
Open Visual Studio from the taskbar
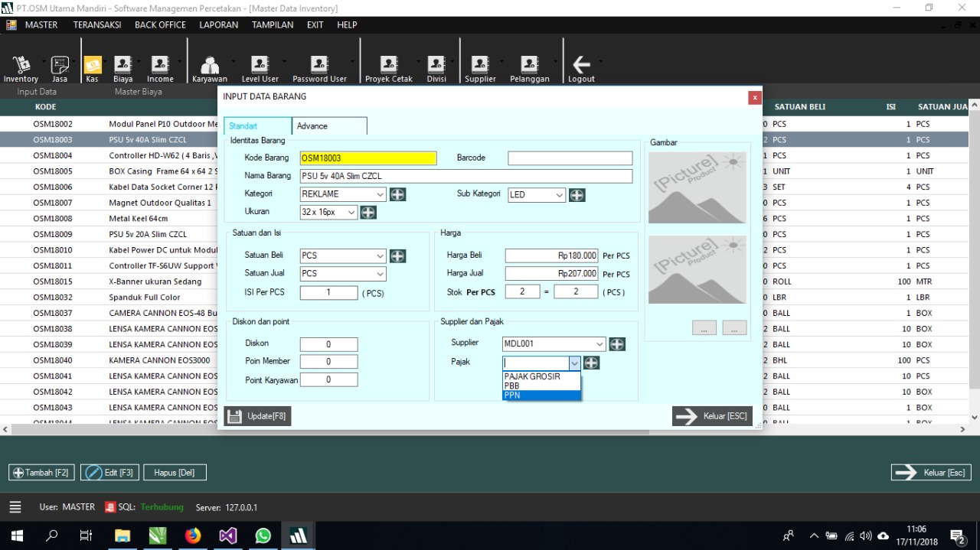pos(227,535)
